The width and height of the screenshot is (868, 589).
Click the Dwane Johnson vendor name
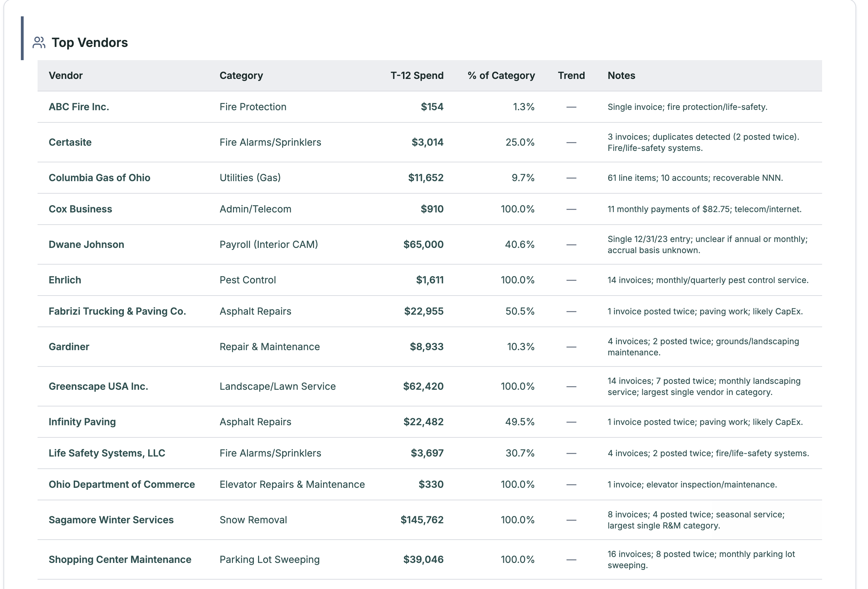[x=86, y=245]
